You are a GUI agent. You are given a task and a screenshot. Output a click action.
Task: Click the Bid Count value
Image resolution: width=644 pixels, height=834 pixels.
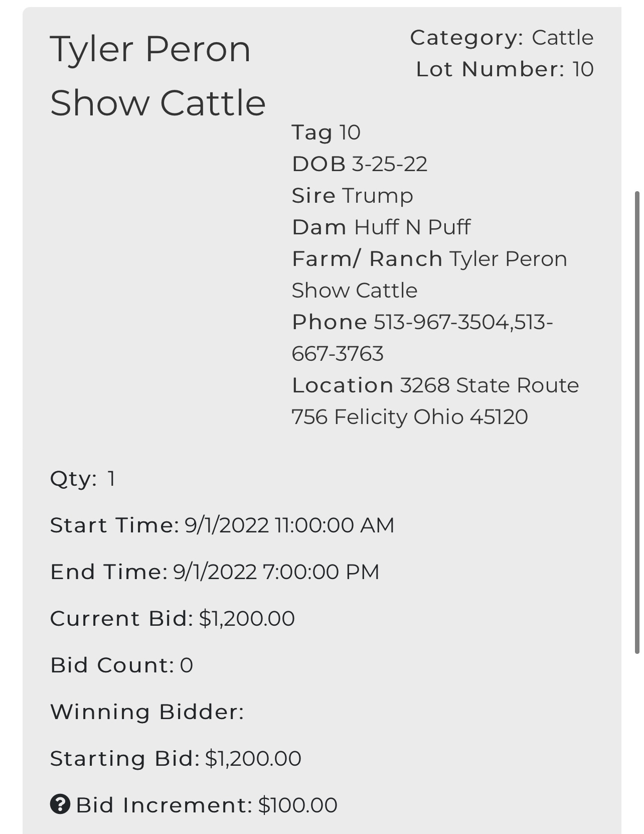coord(187,665)
